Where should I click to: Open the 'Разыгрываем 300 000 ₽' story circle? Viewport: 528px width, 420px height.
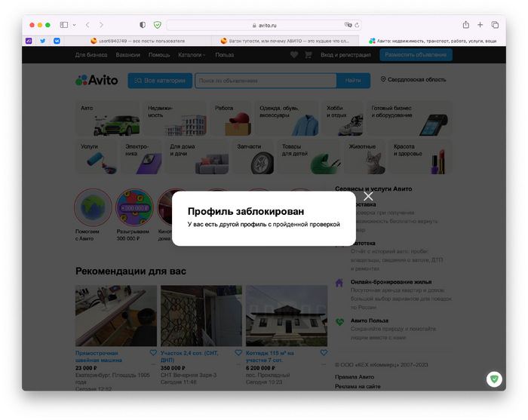[x=134, y=207]
